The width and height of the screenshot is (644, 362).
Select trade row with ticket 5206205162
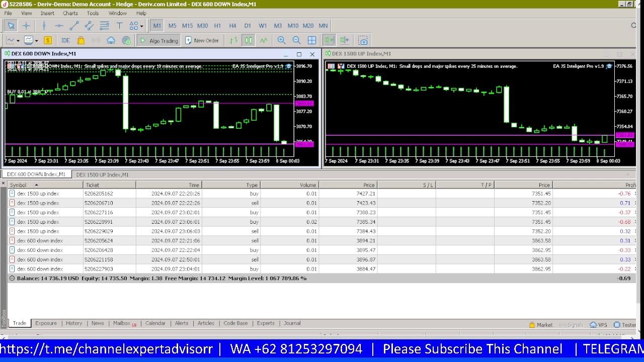click(x=322, y=194)
